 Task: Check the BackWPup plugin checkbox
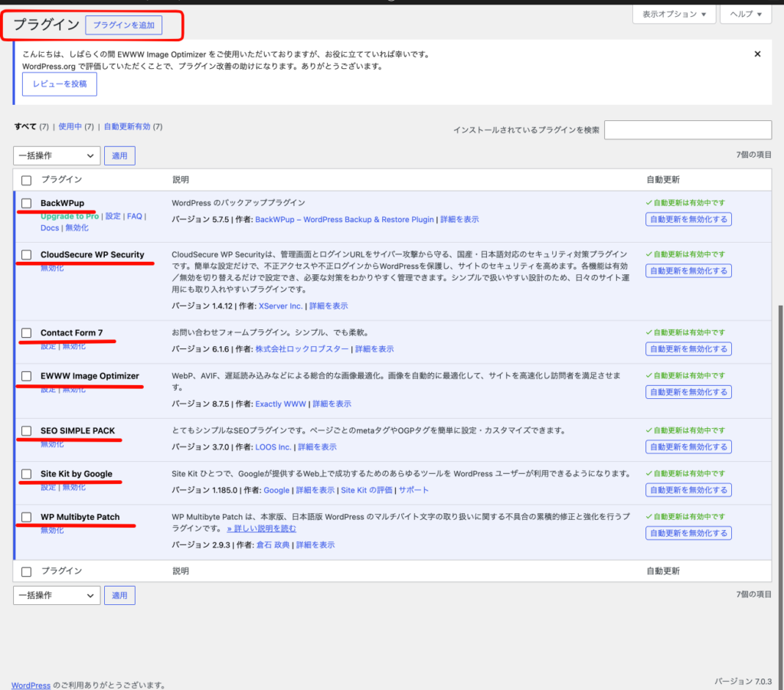(27, 203)
